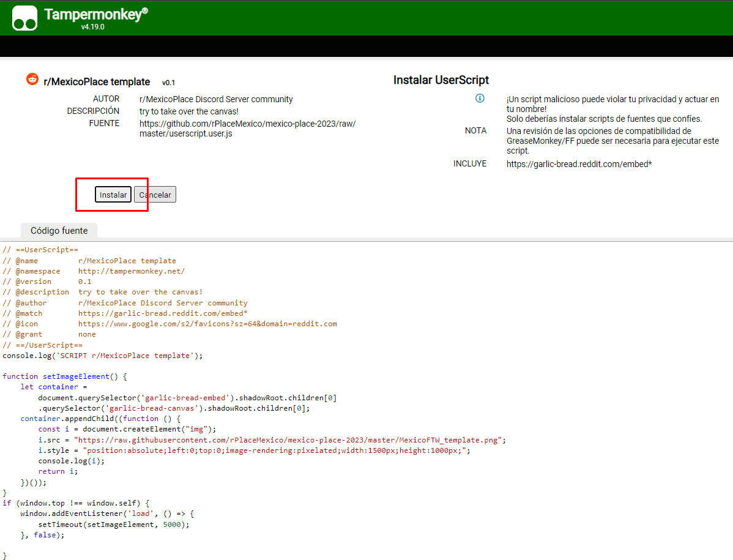Click the @author code line
This screenshot has width=733, height=560.
tap(125, 303)
